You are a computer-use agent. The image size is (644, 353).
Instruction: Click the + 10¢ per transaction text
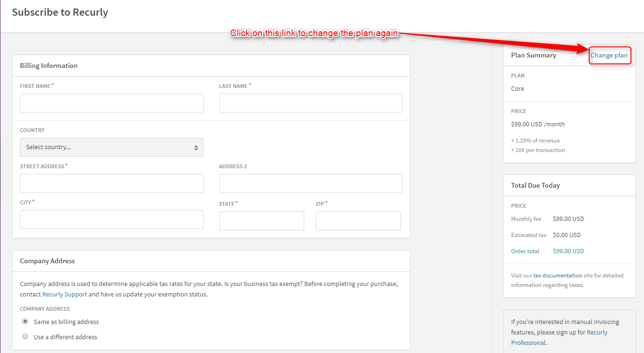pyautogui.click(x=538, y=150)
